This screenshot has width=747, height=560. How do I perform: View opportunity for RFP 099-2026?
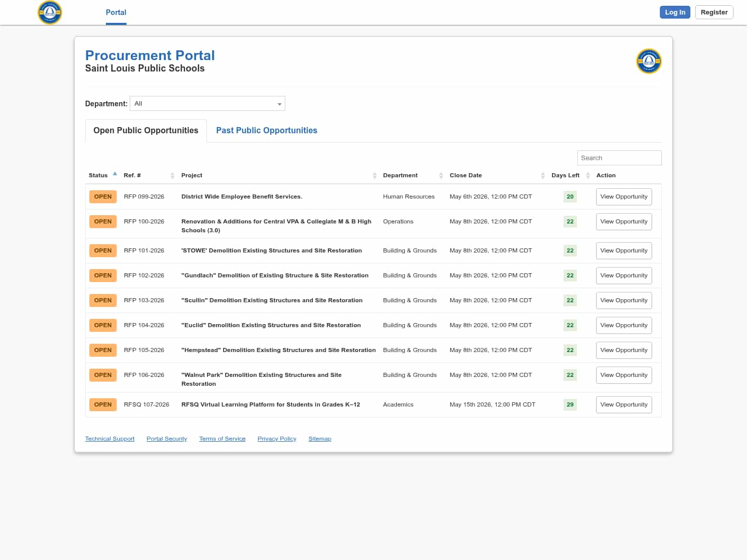[624, 197]
